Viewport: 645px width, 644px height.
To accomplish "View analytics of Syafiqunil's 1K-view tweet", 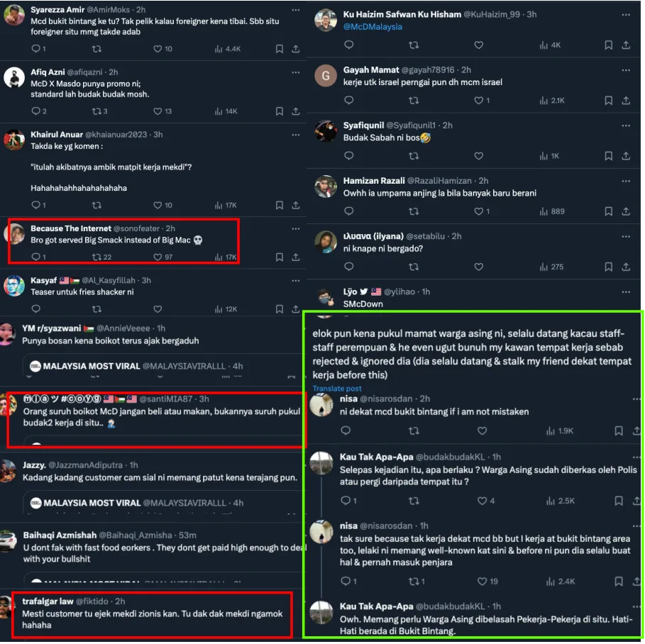I will click(550, 156).
